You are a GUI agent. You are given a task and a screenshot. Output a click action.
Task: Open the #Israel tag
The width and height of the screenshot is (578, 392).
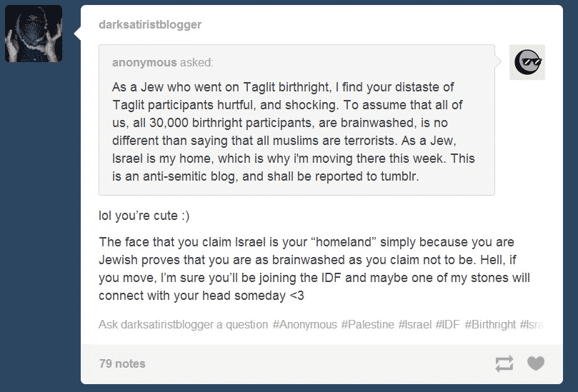tap(414, 325)
